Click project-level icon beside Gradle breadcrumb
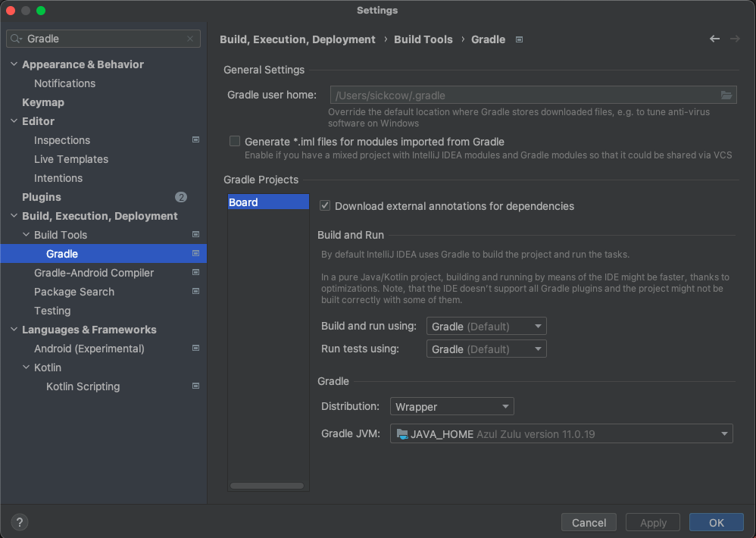Screen dimensions: 756x538 click(x=519, y=39)
